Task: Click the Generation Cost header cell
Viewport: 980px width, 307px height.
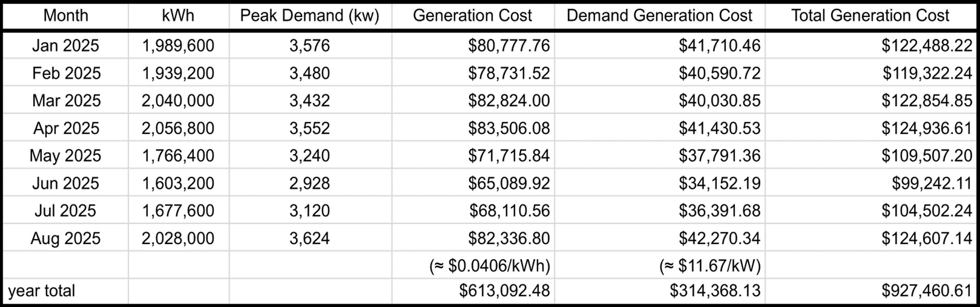Action: [472, 16]
